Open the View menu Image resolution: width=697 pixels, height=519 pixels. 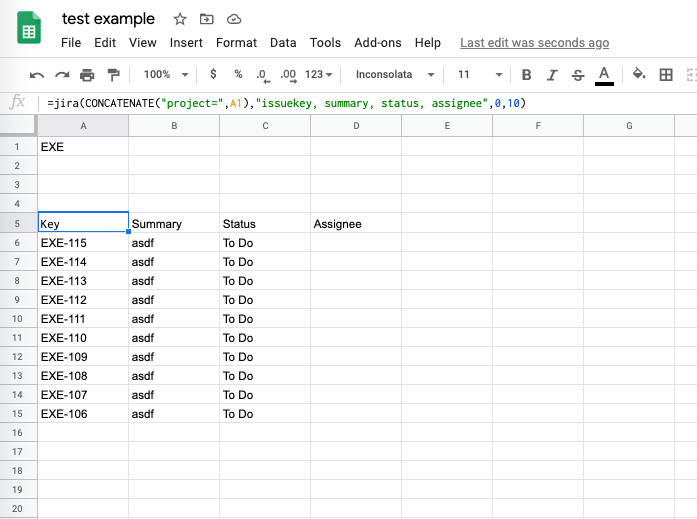point(143,43)
